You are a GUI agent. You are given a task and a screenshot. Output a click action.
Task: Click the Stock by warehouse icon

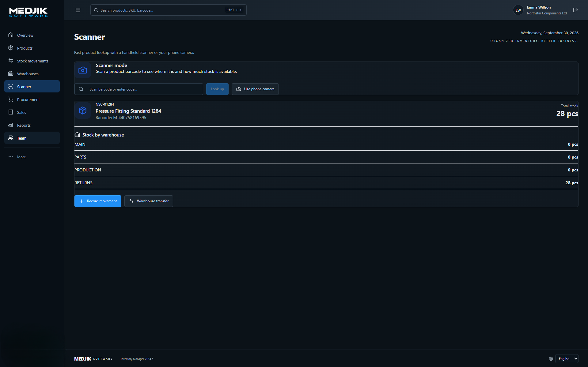pyautogui.click(x=77, y=135)
